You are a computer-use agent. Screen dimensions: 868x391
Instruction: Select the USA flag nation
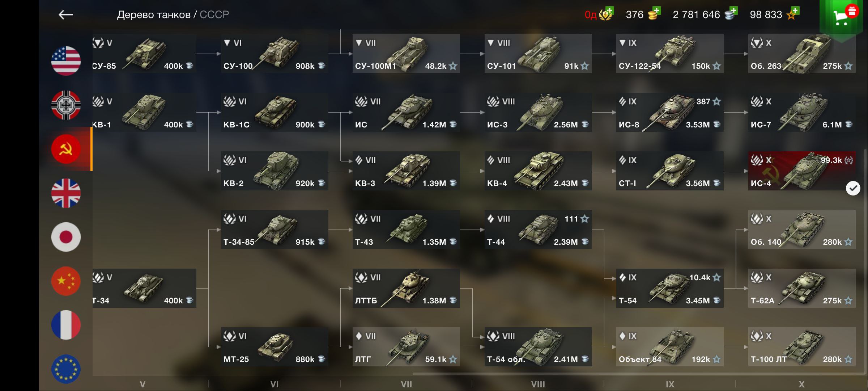click(66, 61)
